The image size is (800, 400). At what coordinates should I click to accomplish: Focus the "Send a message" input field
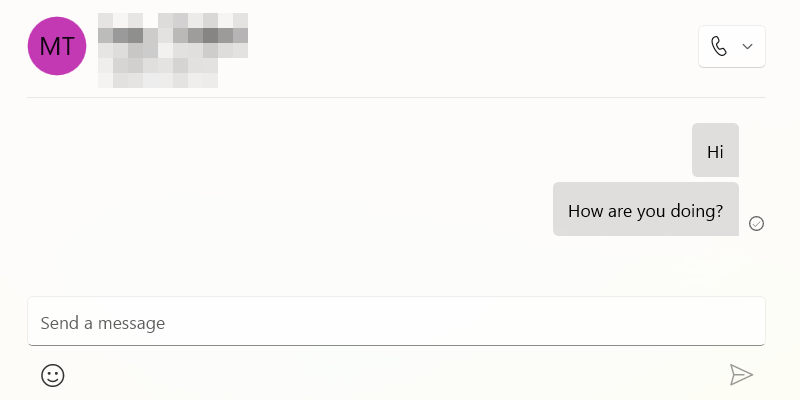tap(396, 322)
